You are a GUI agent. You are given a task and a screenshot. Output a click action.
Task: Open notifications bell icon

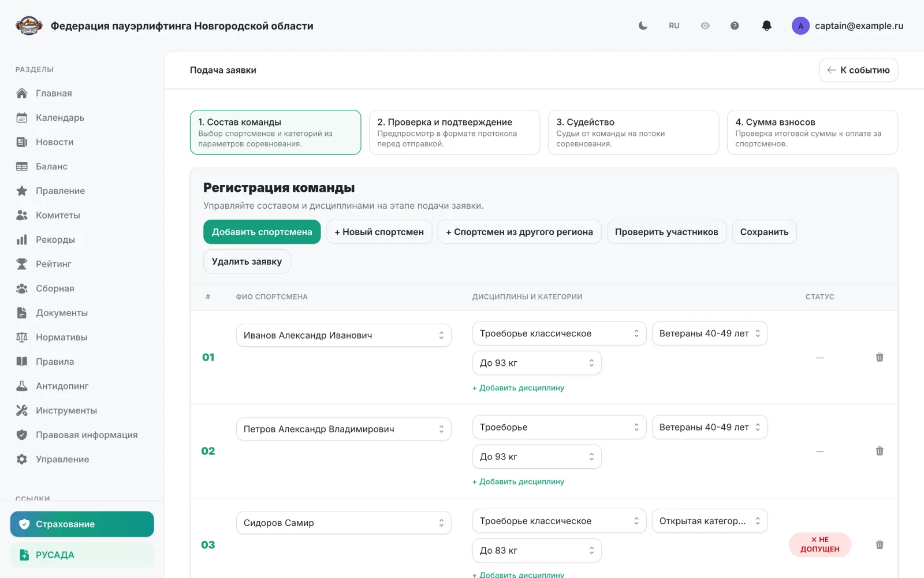(766, 25)
